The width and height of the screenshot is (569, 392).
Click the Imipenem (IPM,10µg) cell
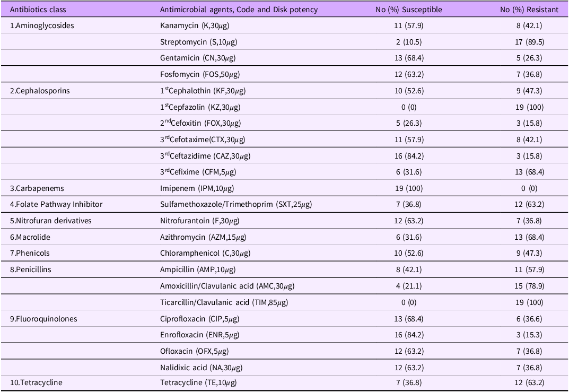pyautogui.click(x=197, y=188)
